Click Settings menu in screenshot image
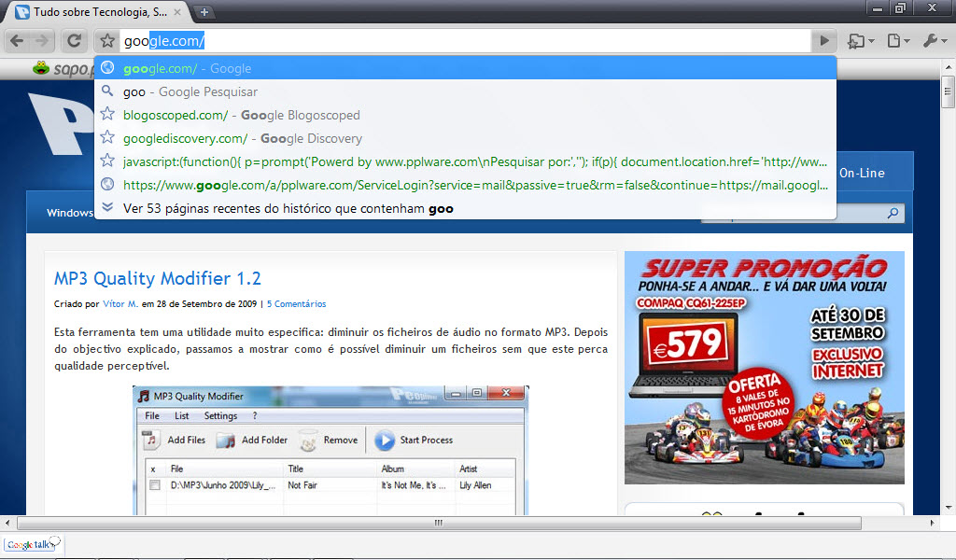This screenshot has width=956, height=560. 220,415
